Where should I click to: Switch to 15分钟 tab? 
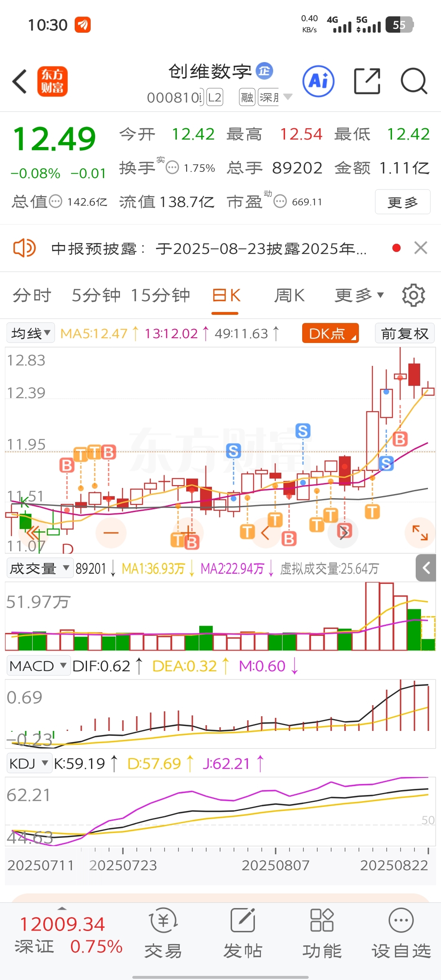[x=160, y=295]
